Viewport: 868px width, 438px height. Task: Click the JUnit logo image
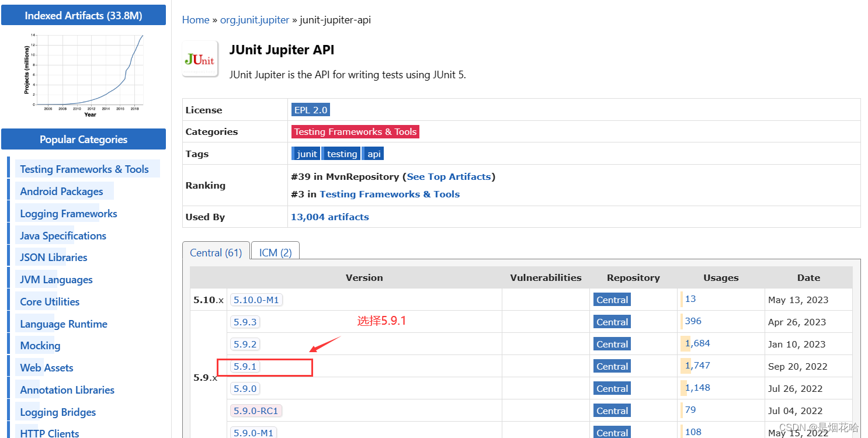point(200,59)
